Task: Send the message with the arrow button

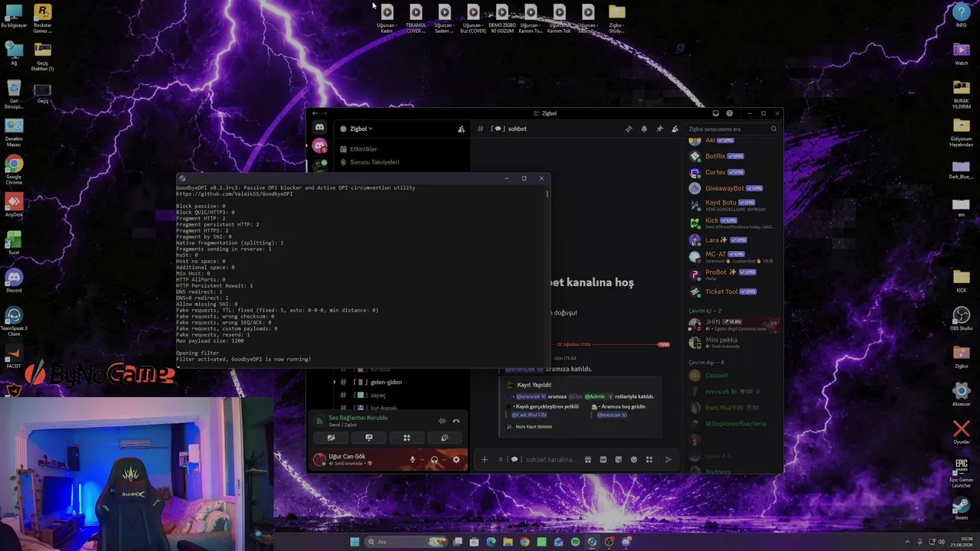Action: point(668,459)
